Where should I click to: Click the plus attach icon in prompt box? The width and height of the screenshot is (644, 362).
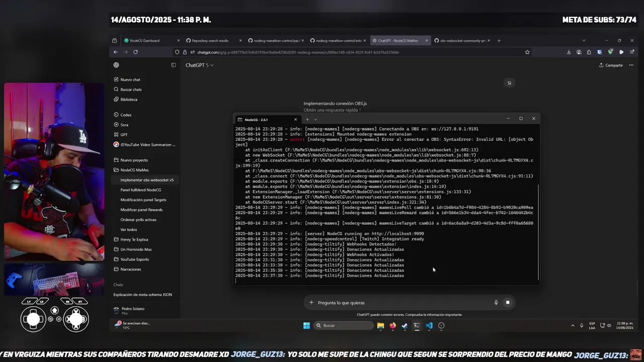311,302
